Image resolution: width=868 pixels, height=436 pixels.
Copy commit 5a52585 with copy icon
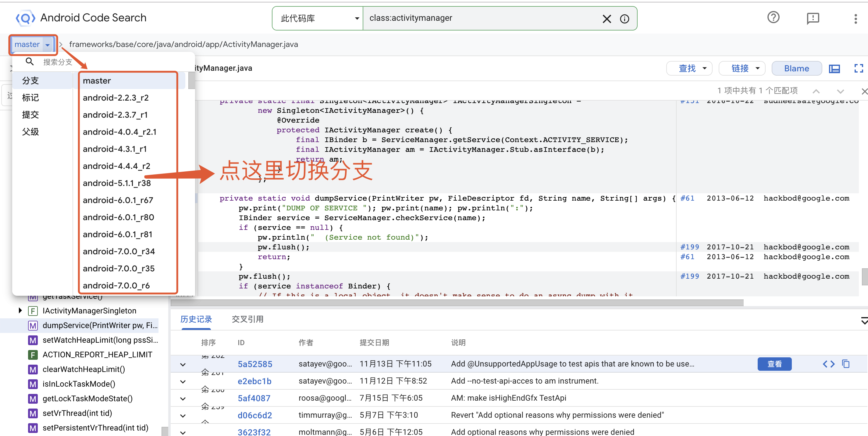[x=846, y=364]
